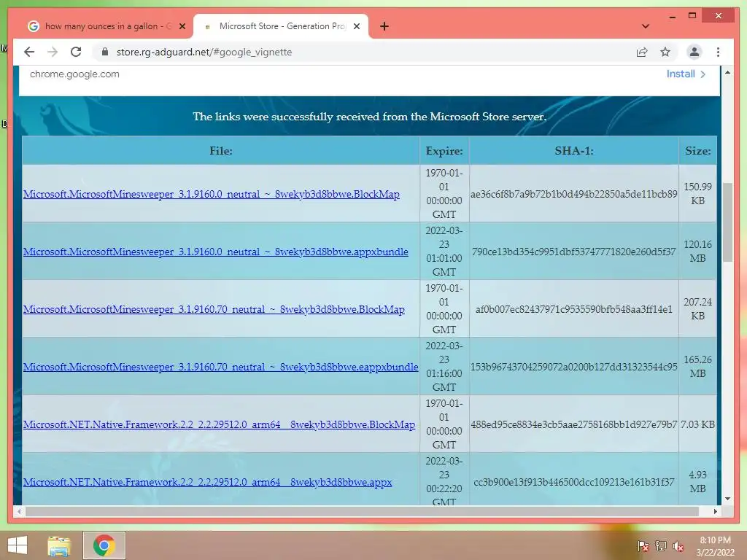Reload the current page
Viewport: 747px width, 560px height.
tap(76, 52)
